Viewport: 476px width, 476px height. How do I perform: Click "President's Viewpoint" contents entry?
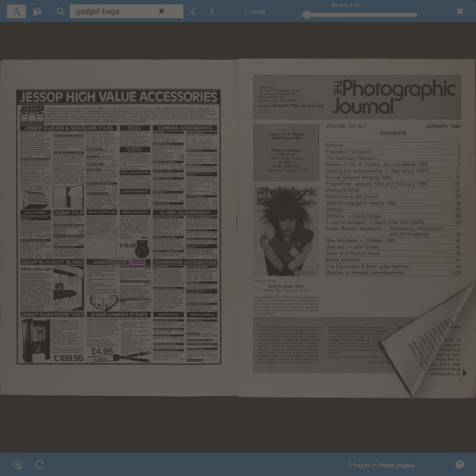pos(393,152)
